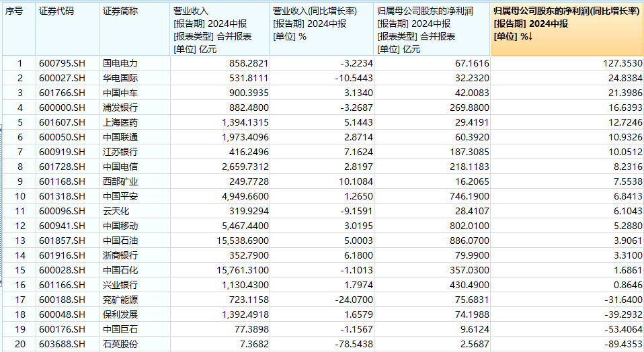Select the 国电电力 name cell
This screenshot has height=352, width=644.
click(x=120, y=63)
